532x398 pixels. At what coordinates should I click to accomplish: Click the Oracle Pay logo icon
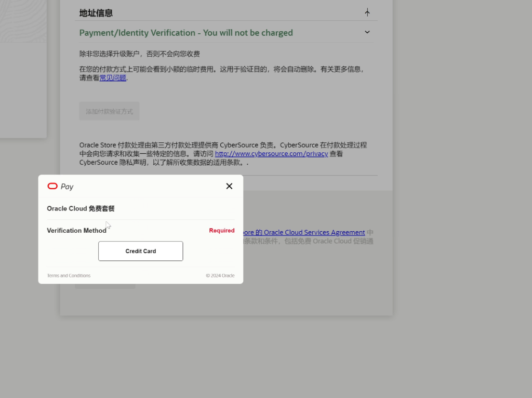pyautogui.click(x=52, y=186)
